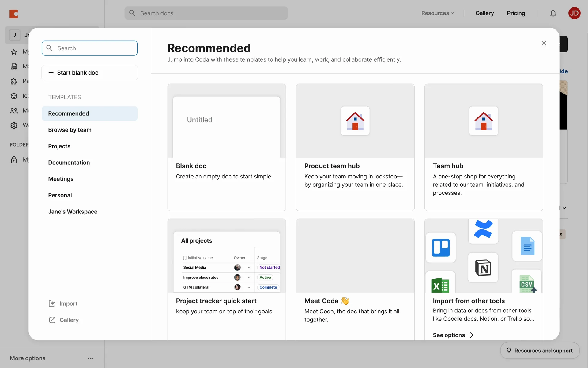Viewport: 588px width, 368px height.
Task: Open Gallery external link icon
Action: [x=52, y=320]
